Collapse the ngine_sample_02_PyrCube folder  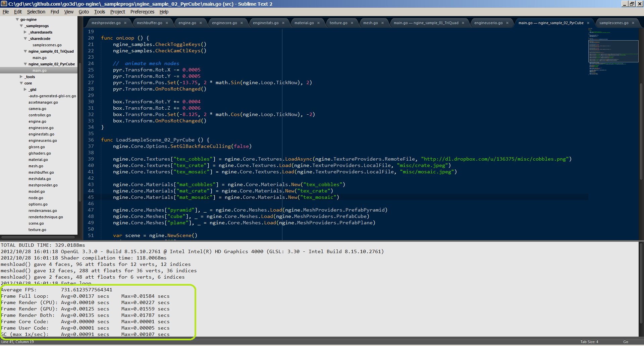tap(25, 64)
